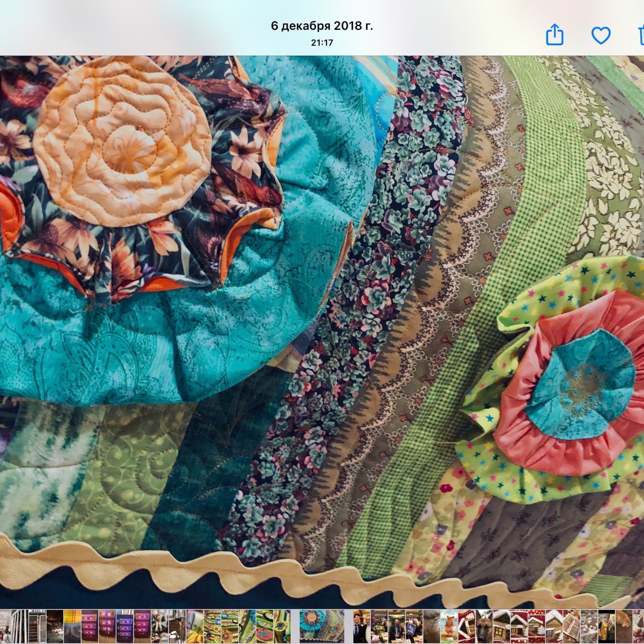Open the white stair railing thumbnail
The width and height of the screenshot is (644, 644).
(x=20, y=626)
